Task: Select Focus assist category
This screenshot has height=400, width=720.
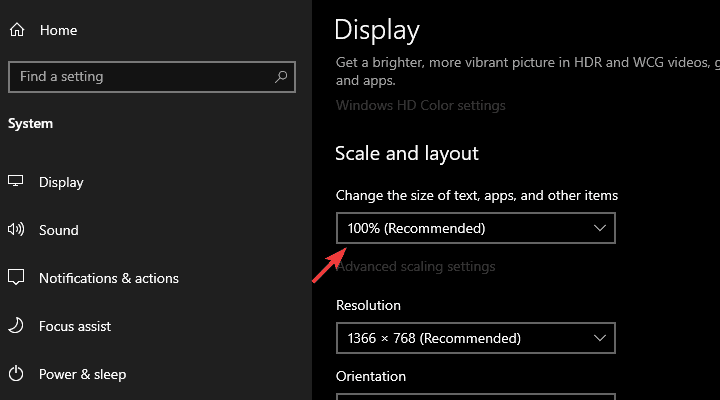Action: tap(75, 326)
